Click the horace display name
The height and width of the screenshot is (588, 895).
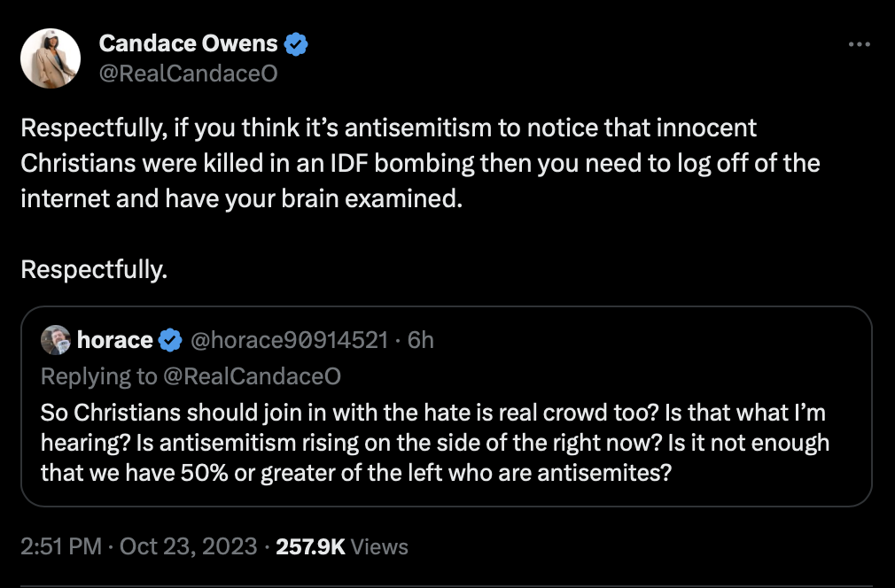click(x=115, y=340)
